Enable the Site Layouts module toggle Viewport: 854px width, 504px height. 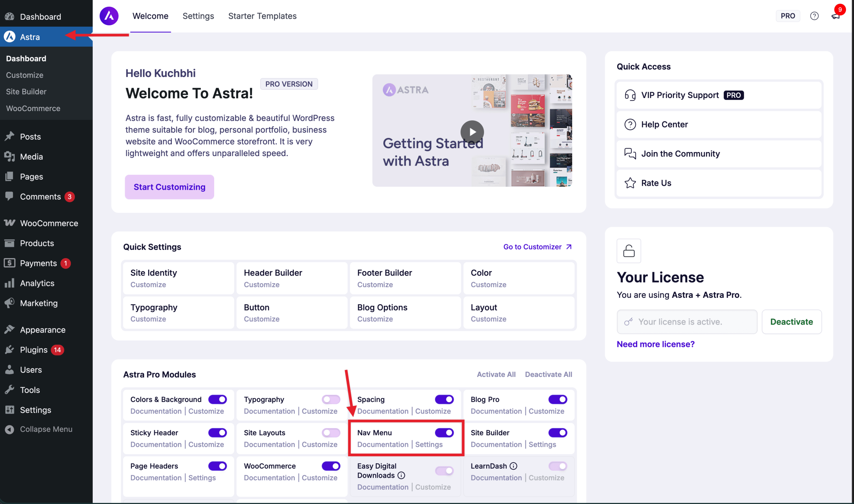click(x=331, y=433)
